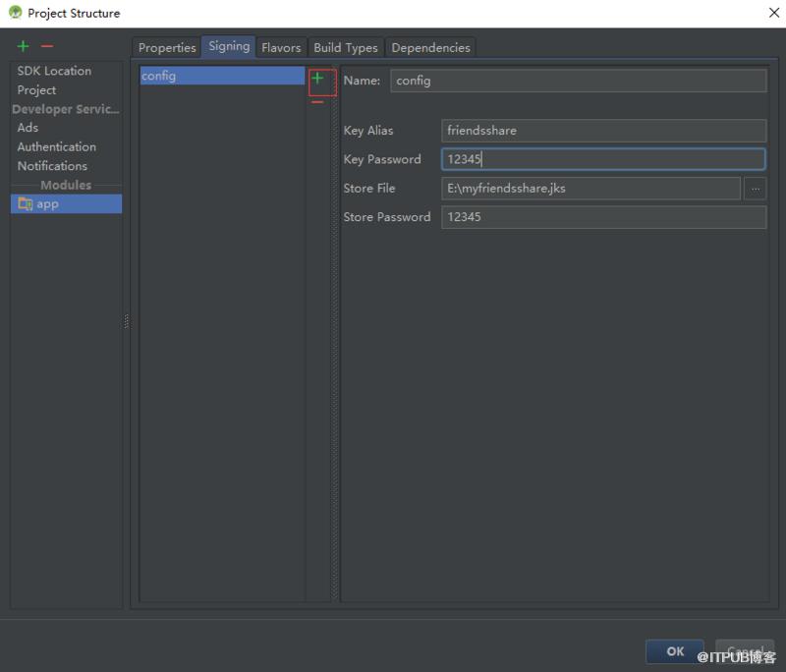Screen dimensions: 786x672
Task: Open the Ads developer service
Action: click(28, 128)
